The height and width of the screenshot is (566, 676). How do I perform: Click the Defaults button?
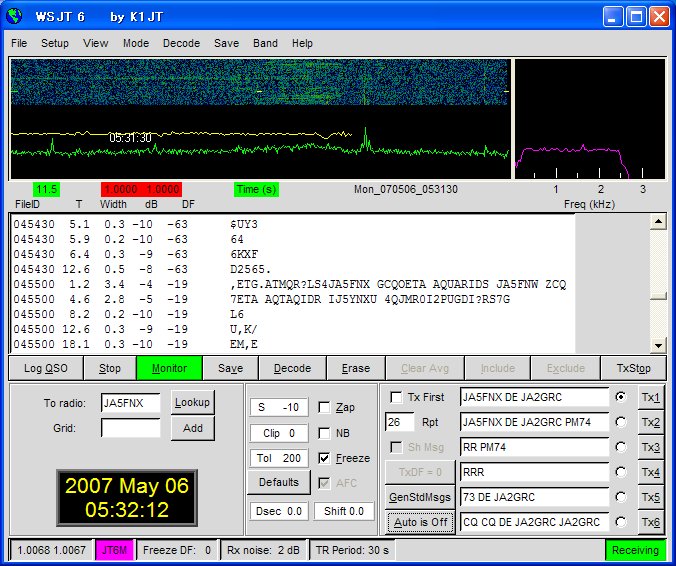pos(279,482)
